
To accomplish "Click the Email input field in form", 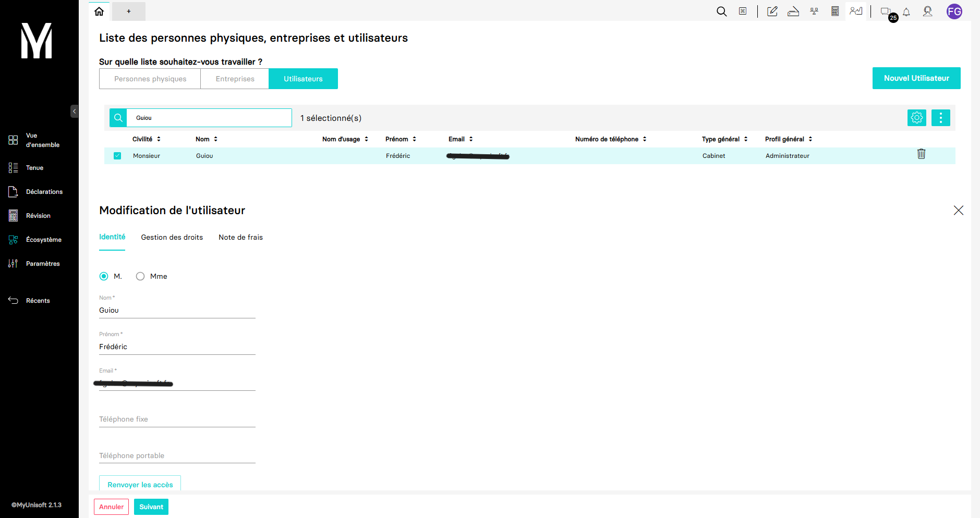I will coord(177,383).
